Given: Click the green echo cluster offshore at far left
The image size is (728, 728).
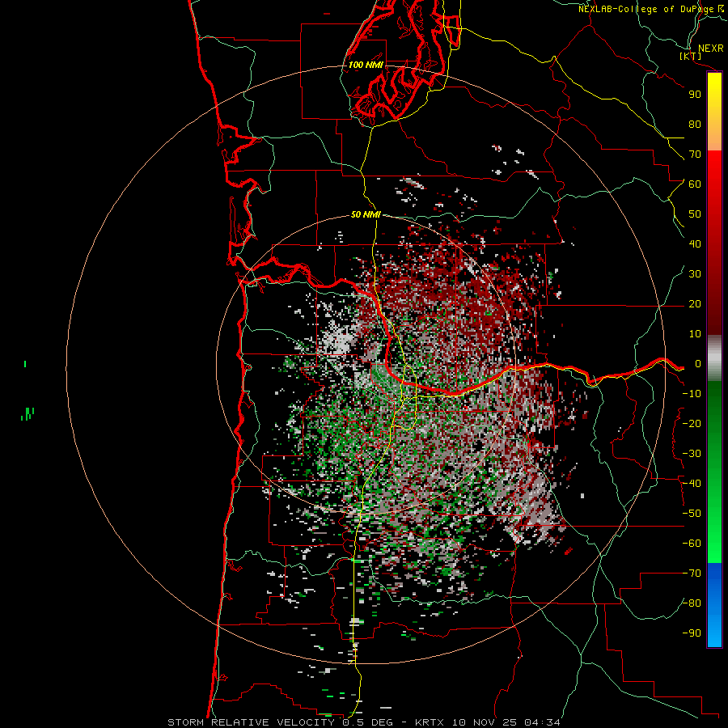Looking at the screenshot, I should [x=28, y=413].
